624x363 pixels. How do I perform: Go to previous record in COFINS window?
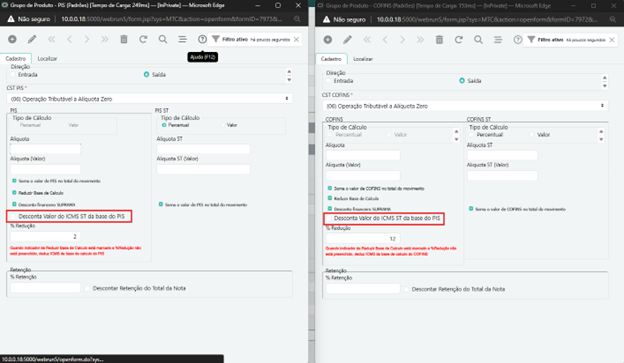(385, 39)
